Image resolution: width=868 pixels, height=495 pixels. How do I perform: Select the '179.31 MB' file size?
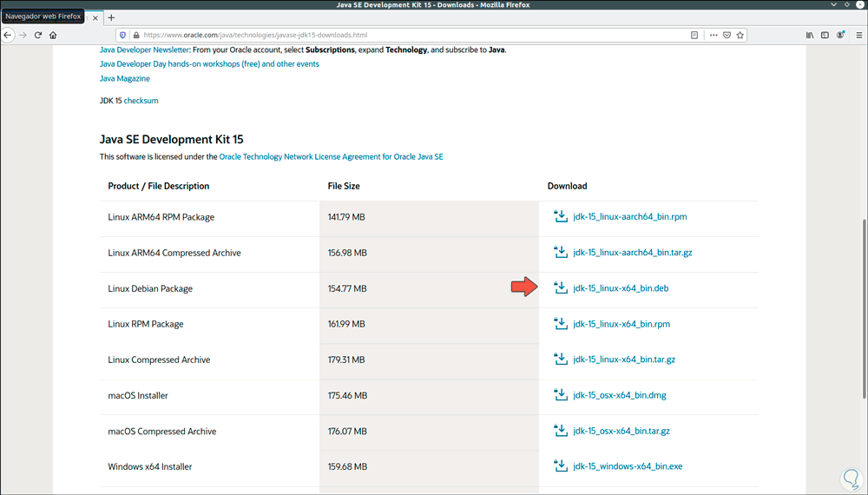click(346, 360)
